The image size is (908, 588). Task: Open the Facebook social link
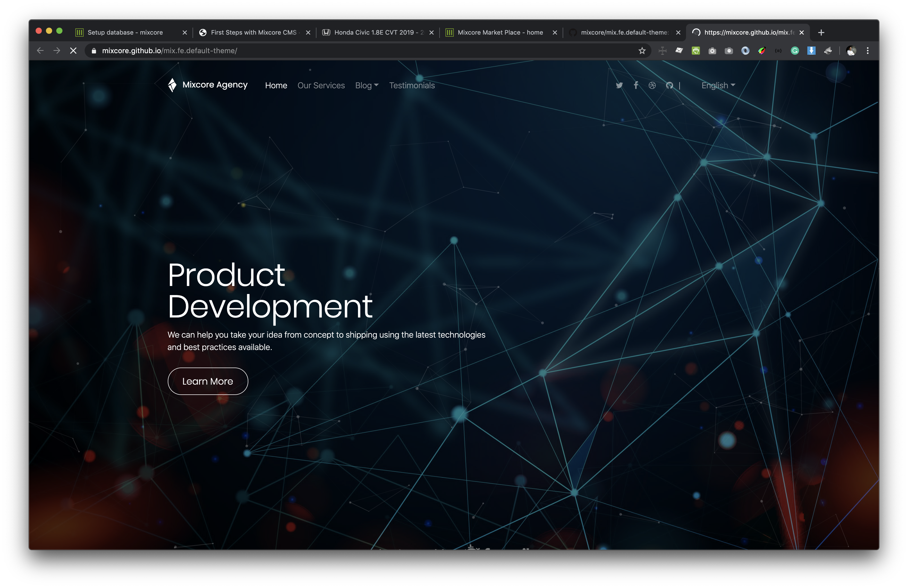[x=636, y=85]
